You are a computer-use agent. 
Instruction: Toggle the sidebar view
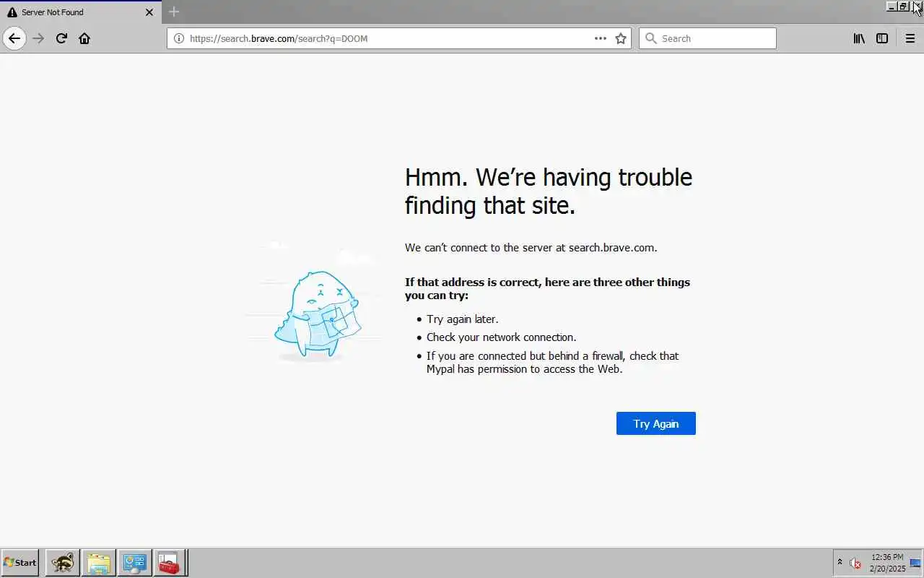pos(882,38)
